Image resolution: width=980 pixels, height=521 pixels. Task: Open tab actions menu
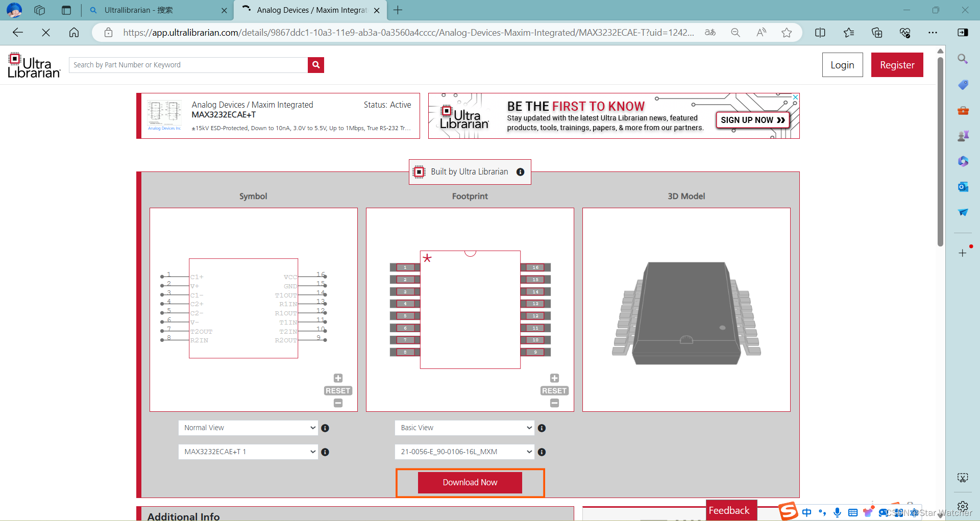coord(66,10)
